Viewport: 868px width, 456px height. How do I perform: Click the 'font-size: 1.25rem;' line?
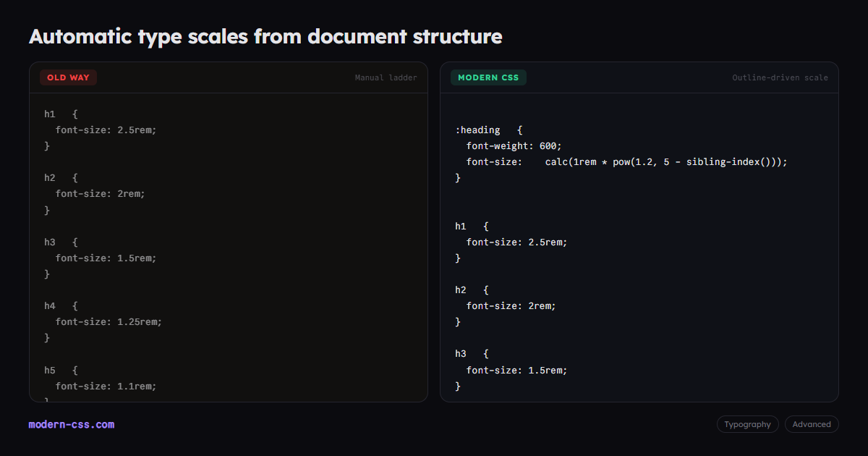tap(109, 322)
